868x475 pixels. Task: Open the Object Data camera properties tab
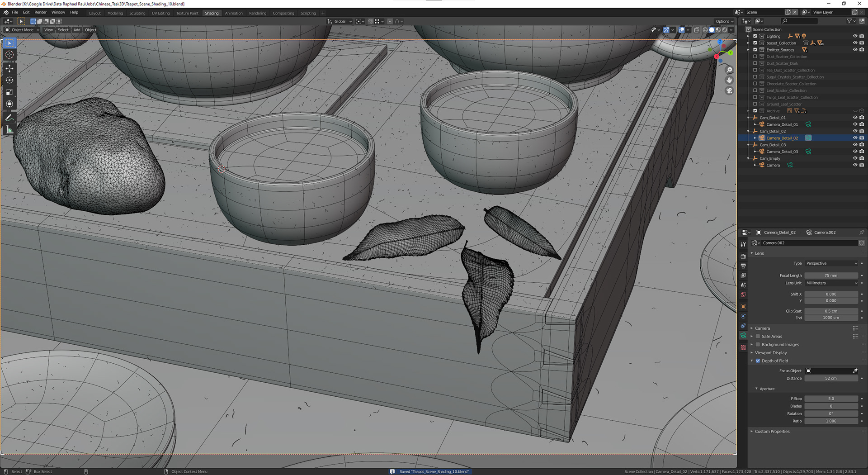point(743,335)
